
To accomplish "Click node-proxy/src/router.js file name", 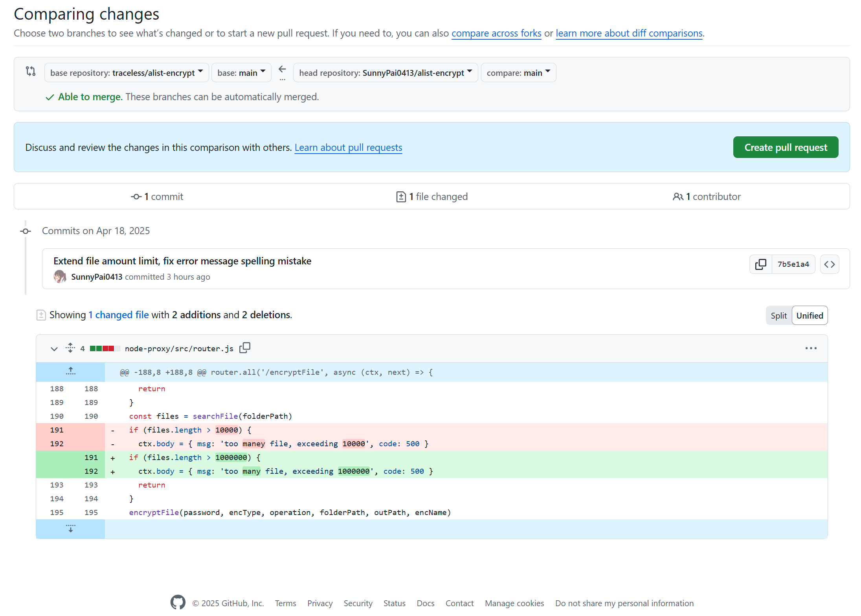I will point(179,348).
